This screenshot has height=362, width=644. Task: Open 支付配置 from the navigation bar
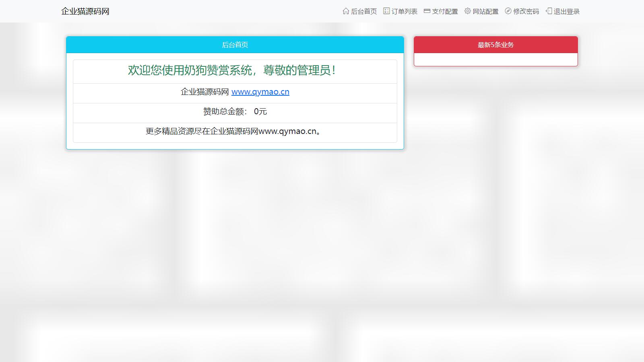[x=445, y=11]
